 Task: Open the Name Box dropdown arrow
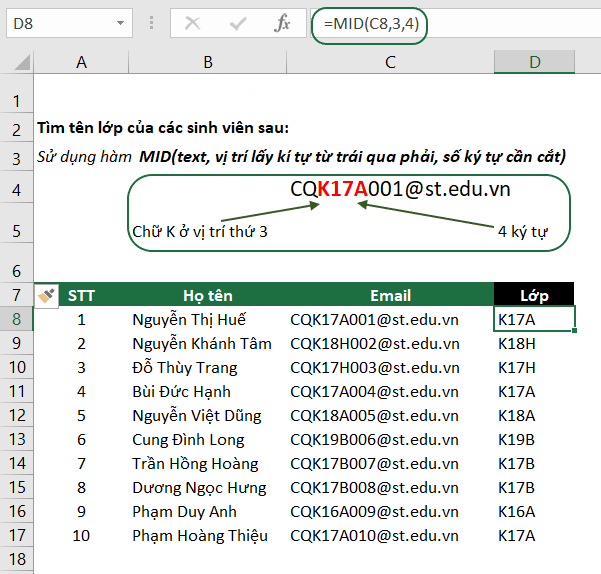point(120,23)
